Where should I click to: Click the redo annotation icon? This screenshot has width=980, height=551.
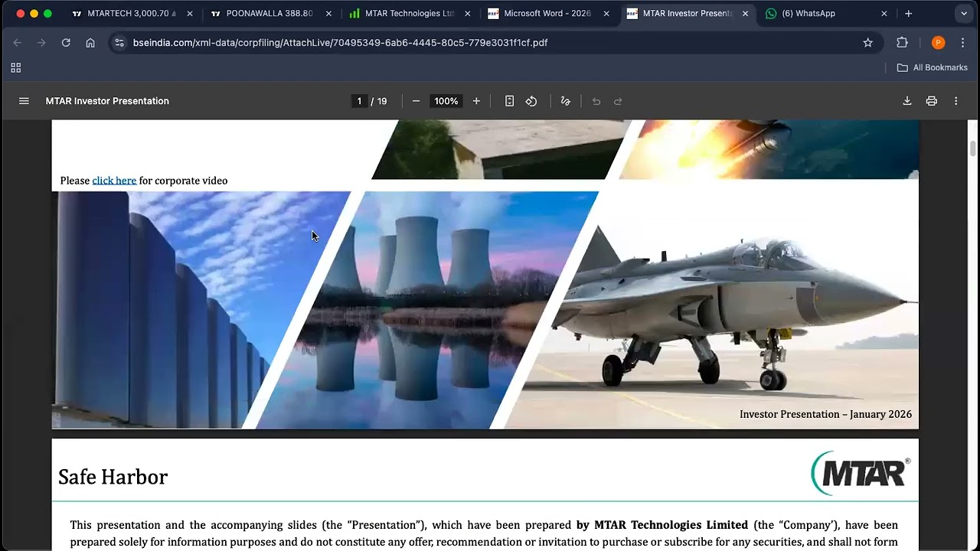pyautogui.click(x=618, y=101)
